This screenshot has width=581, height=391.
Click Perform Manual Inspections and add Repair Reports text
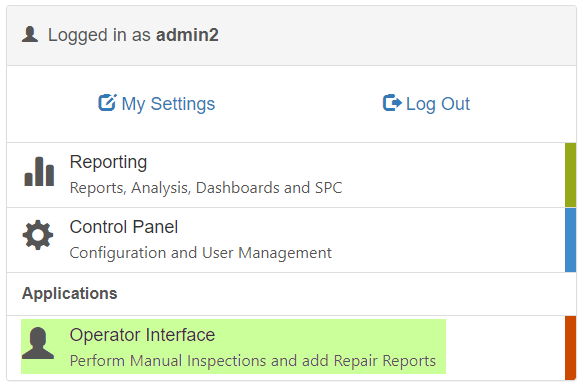(253, 361)
